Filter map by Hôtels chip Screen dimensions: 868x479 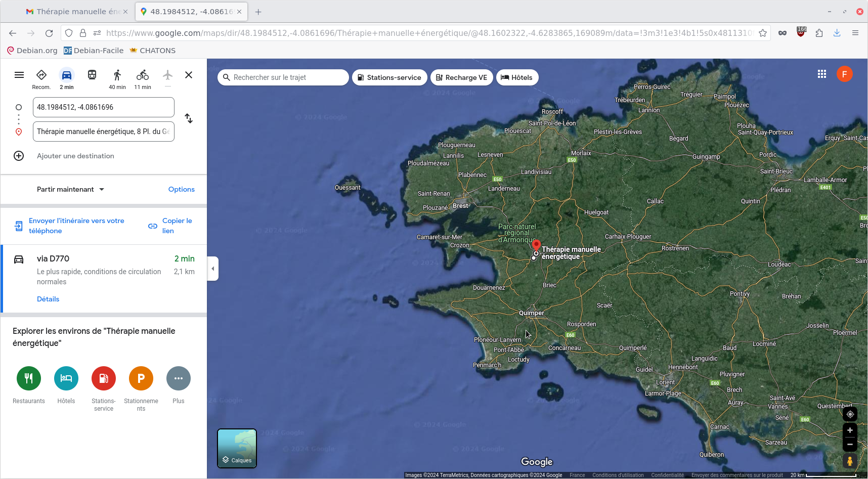pyautogui.click(x=517, y=77)
